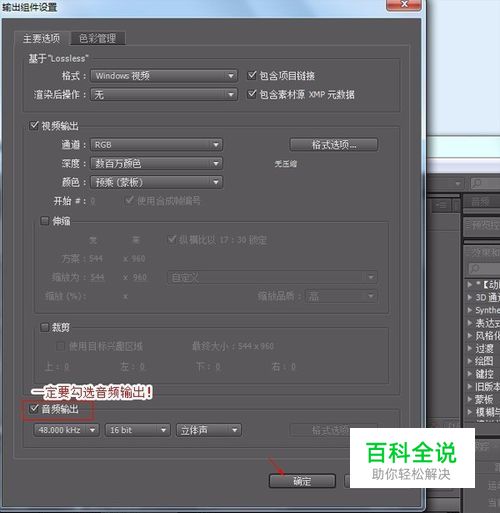
Task: Toggle the 音频输出 checkbox
Action: 34,409
